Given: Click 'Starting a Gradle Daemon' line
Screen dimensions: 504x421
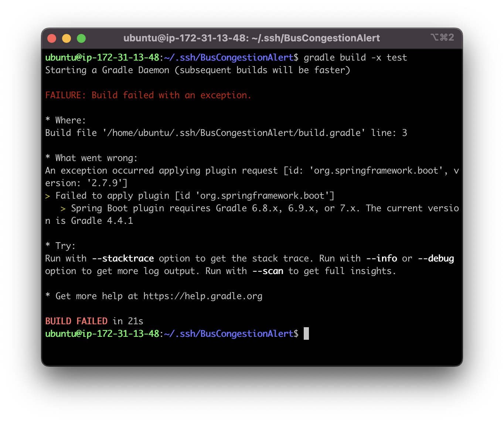Looking at the screenshot, I should [198, 70].
